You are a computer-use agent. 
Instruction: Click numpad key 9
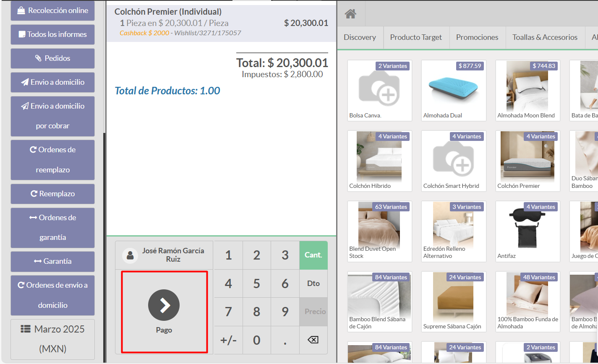(285, 312)
